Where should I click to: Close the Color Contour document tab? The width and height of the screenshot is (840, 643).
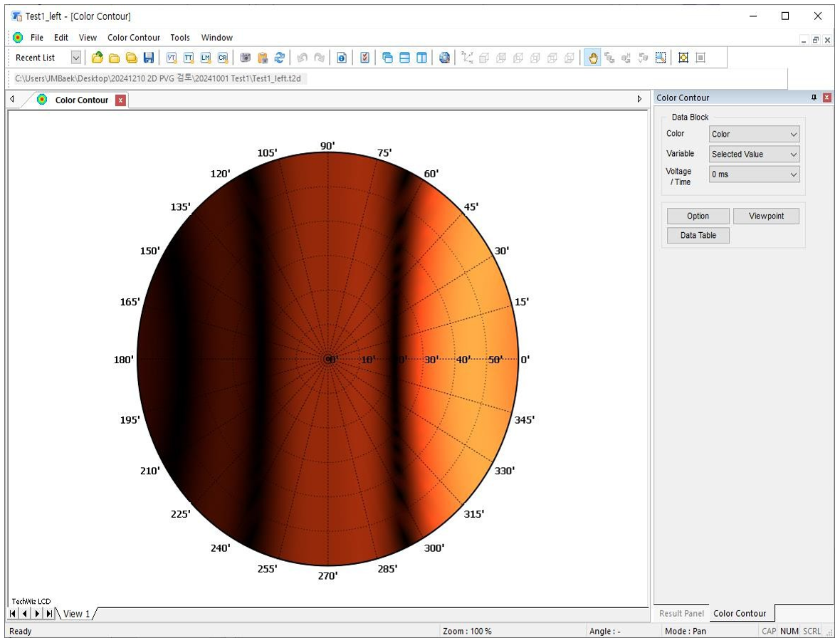(x=121, y=100)
